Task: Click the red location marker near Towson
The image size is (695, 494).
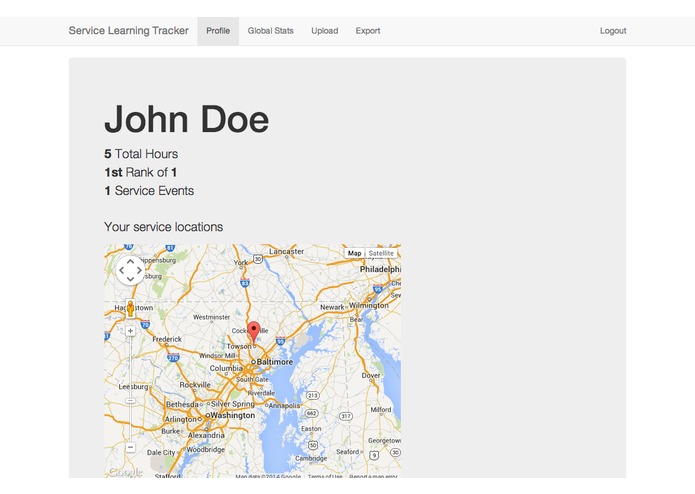Action: pos(254,331)
